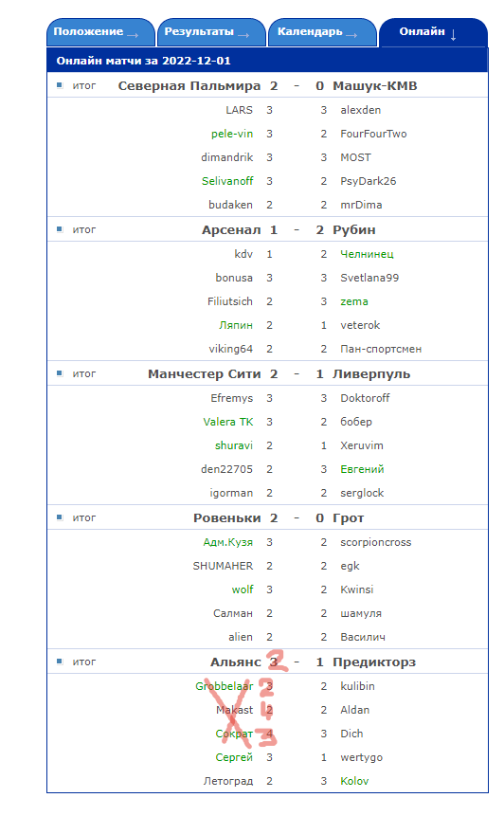This screenshot has height=816, width=504.
Task: Click square icon beside Манчестер Сити match
Action: pos(60,373)
